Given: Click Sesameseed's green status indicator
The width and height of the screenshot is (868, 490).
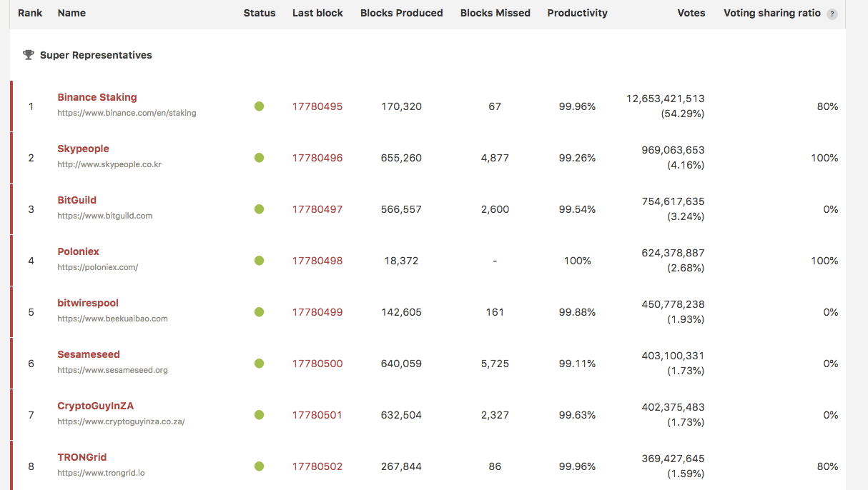Looking at the screenshot, I should click(259, 364).
